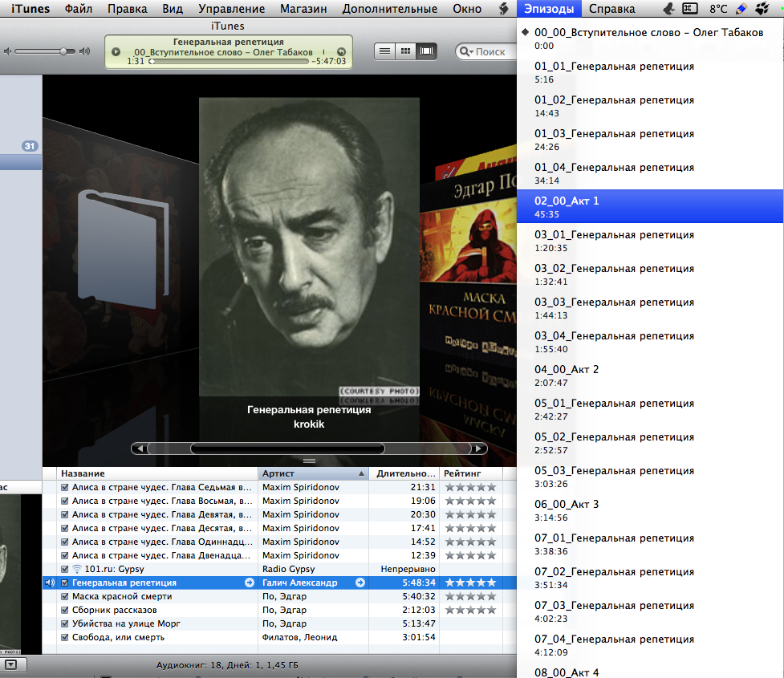Click the low-volume speaker icon
784x678 pixels.
tap(7, 51)
